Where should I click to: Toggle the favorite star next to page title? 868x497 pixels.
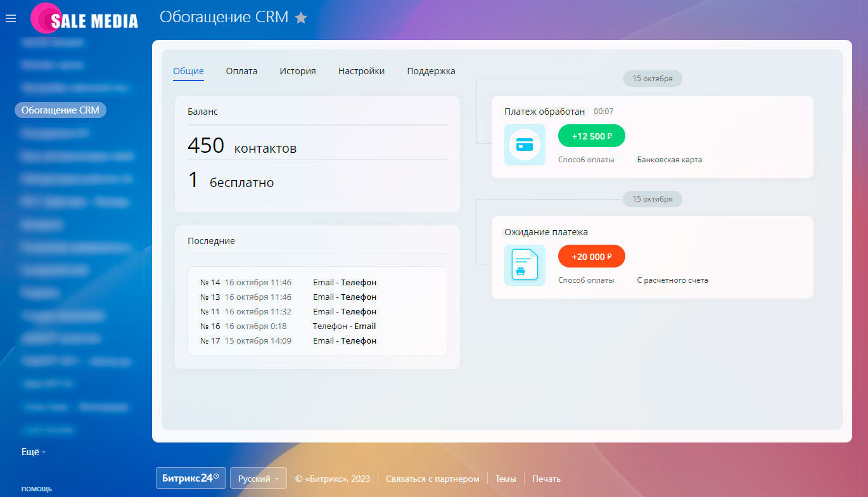(x=301, y=18)
